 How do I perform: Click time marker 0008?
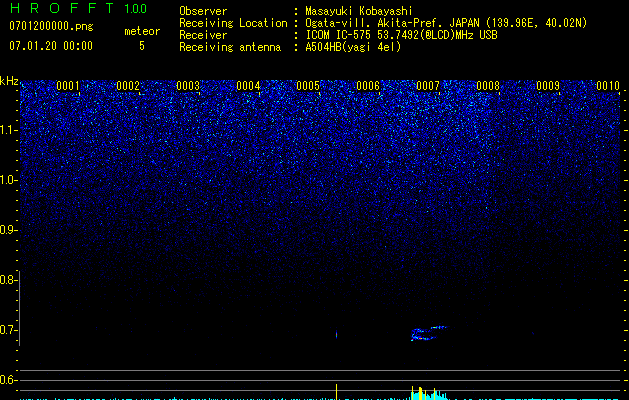(488, 86)
